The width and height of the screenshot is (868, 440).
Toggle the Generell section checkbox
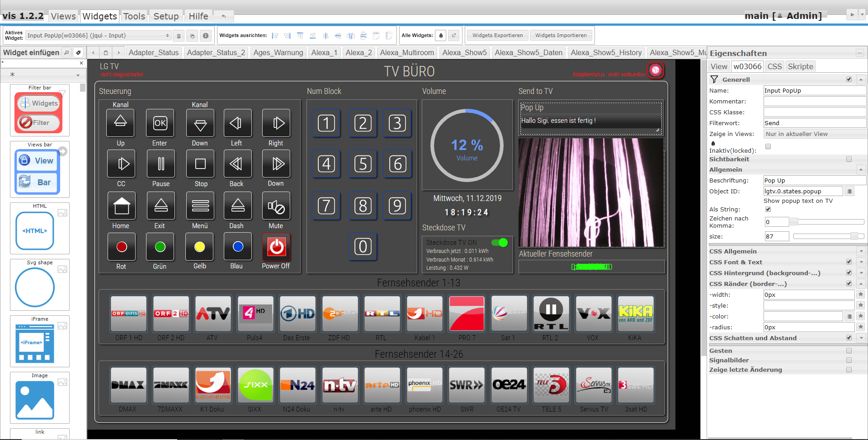point(849,80)
